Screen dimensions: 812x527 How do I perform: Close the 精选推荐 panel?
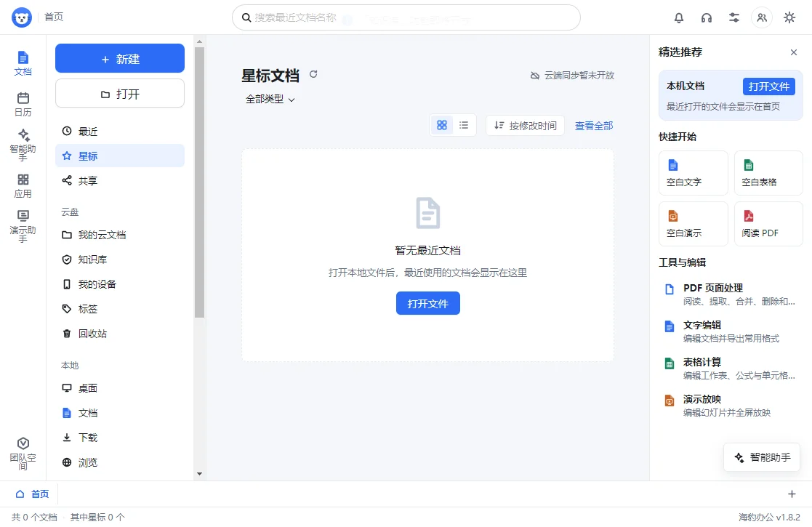[793, 52]
